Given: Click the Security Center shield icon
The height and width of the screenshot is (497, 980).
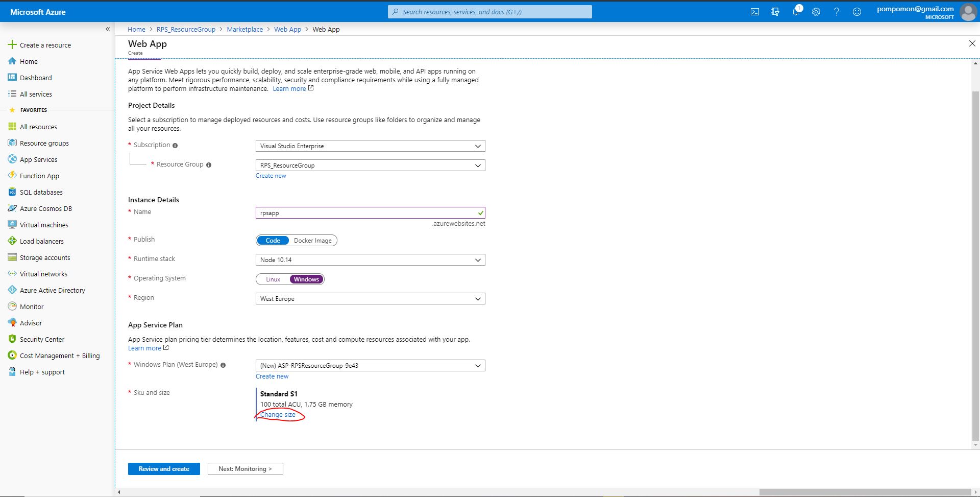Looking at the screenshot, I should click(12, 339).
